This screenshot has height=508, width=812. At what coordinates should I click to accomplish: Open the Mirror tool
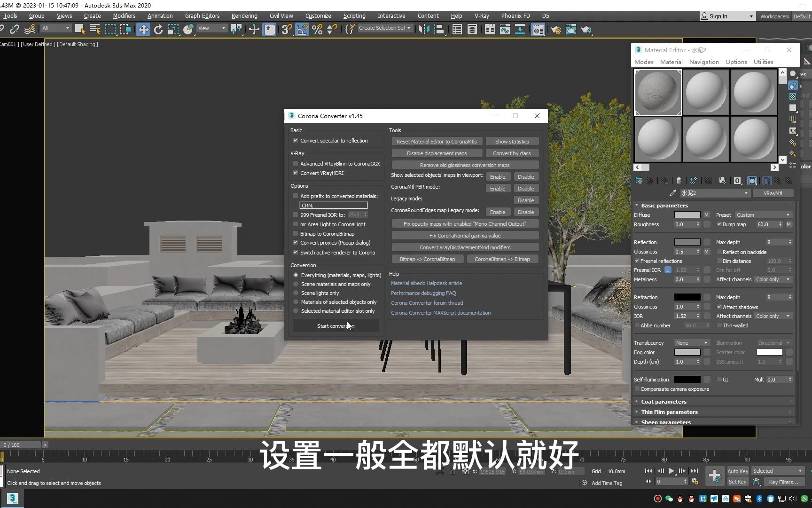(424, 30)
